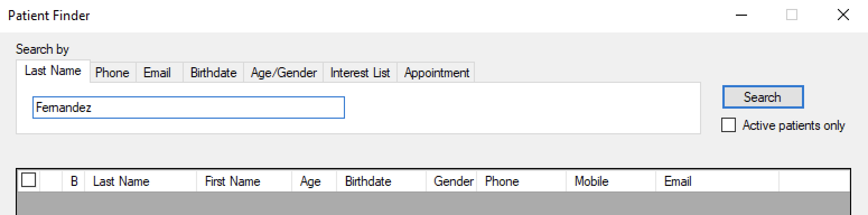Tick the select-all checkbox in table header
The width and height of the screenshot is (868, 215).
[x=28, y=180]
